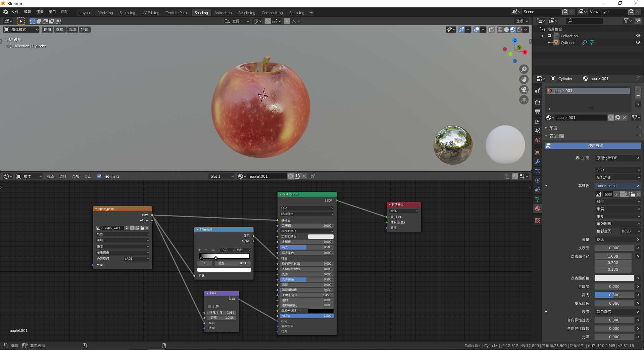Open the 全局 transform orientation dropdown
The image size is (644, 350).
point(237,21)
